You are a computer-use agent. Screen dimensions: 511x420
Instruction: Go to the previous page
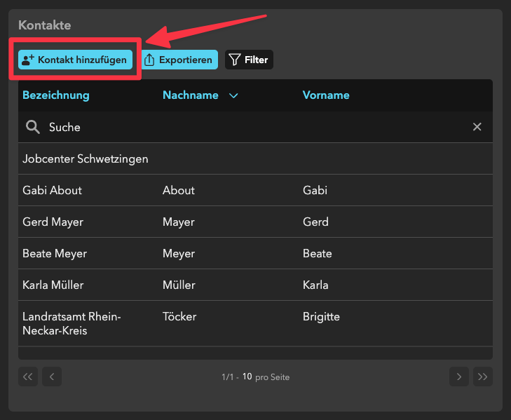coord(52,377)
